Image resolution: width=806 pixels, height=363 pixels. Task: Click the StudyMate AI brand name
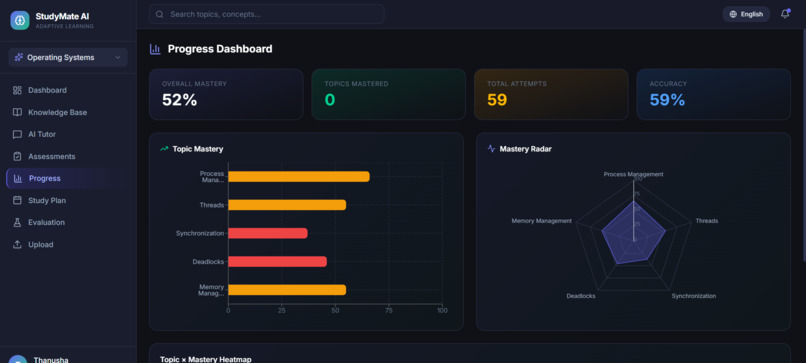coord(62,16)
